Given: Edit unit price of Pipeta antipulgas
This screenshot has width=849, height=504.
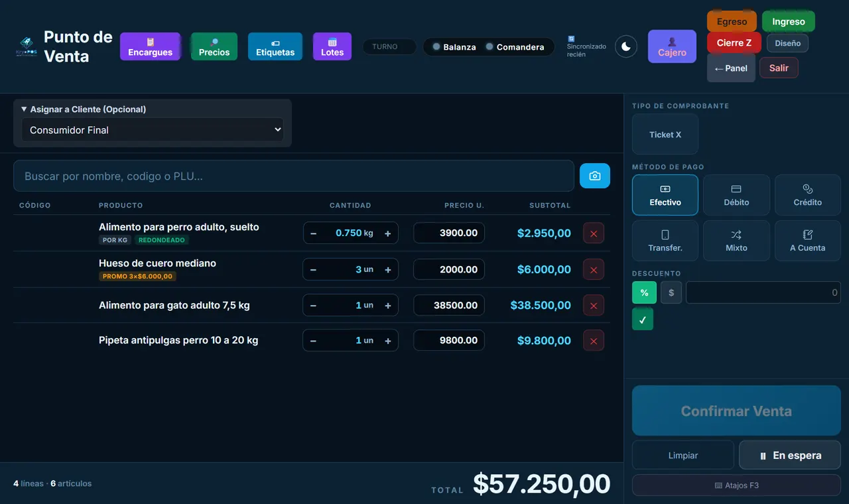Looking at the screenshot, I should click(x=449, y=341).
